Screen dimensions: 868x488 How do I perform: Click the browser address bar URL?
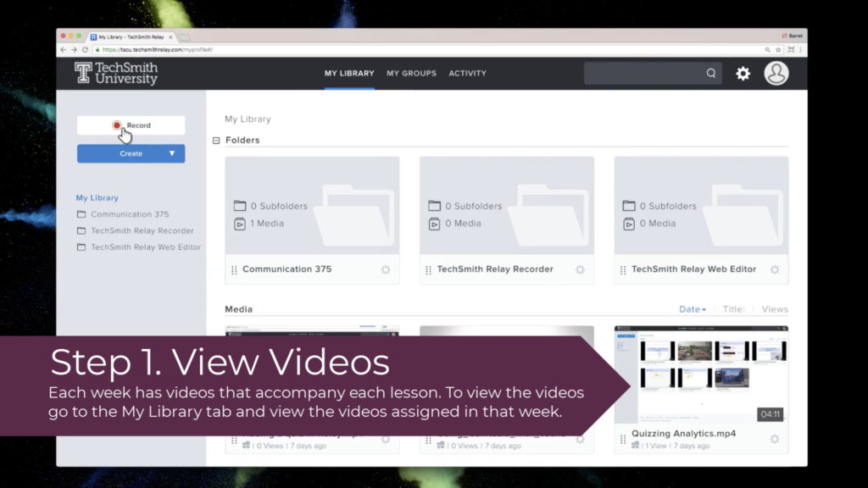pos(158,50)
